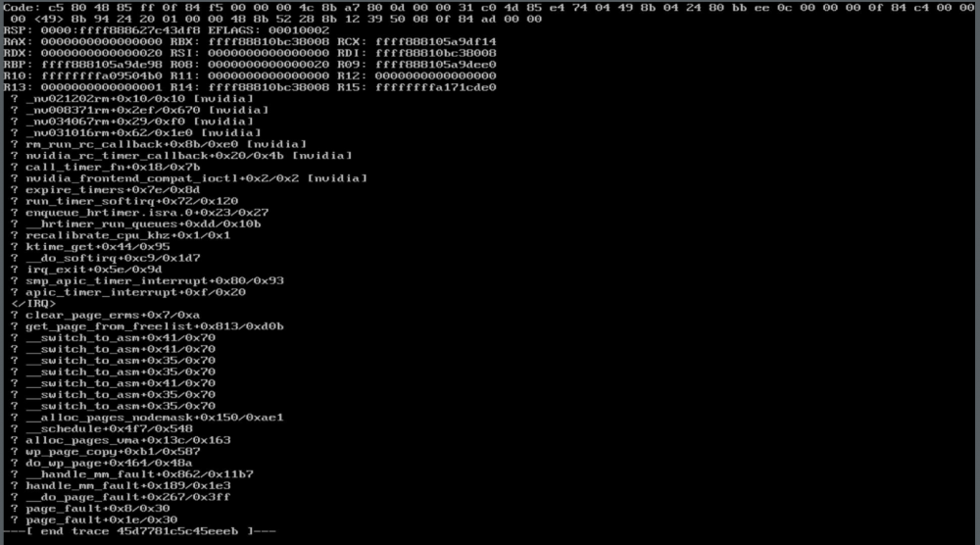The width and height of the screenshot is (980, 545).
Task: Click the __do_page_fault+0x267/0x3ff line
Action: (121, 497)
